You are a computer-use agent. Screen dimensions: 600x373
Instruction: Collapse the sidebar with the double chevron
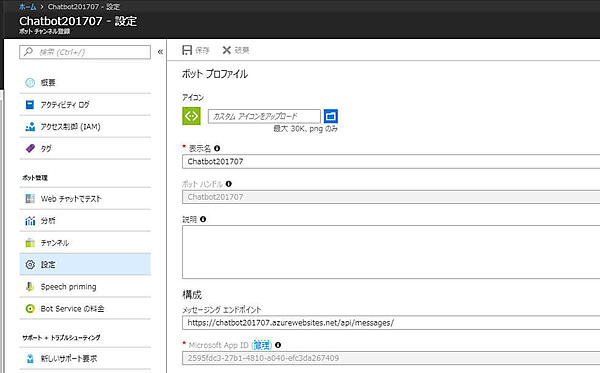160,52
